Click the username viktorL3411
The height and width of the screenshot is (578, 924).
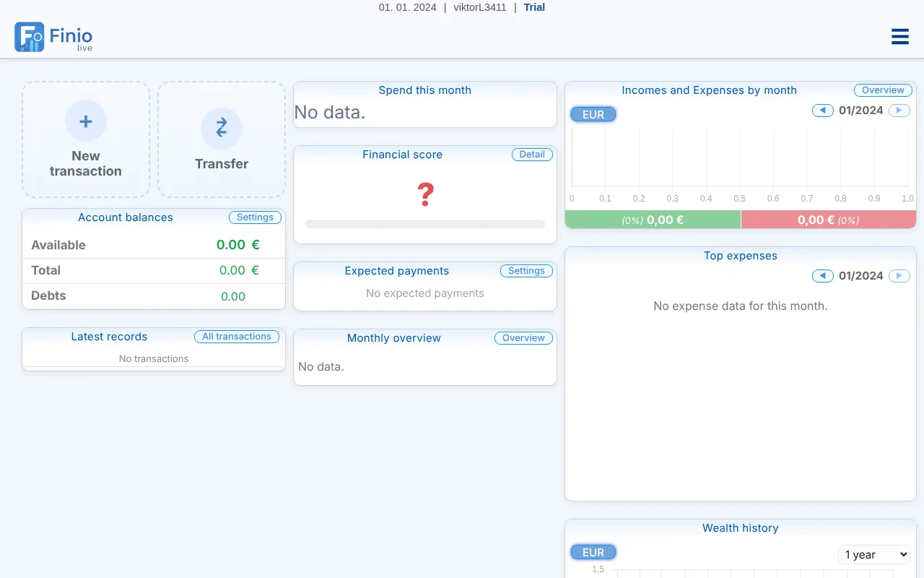pos(480,7)
